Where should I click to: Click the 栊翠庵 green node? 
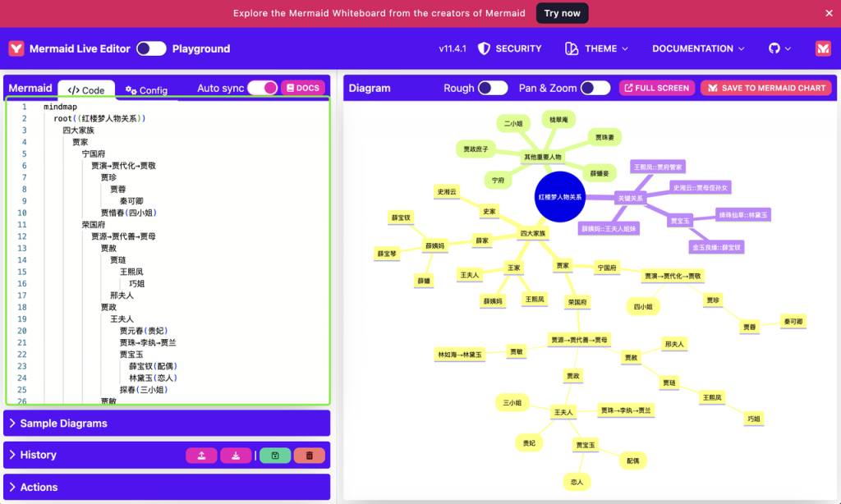coord(558,120)
